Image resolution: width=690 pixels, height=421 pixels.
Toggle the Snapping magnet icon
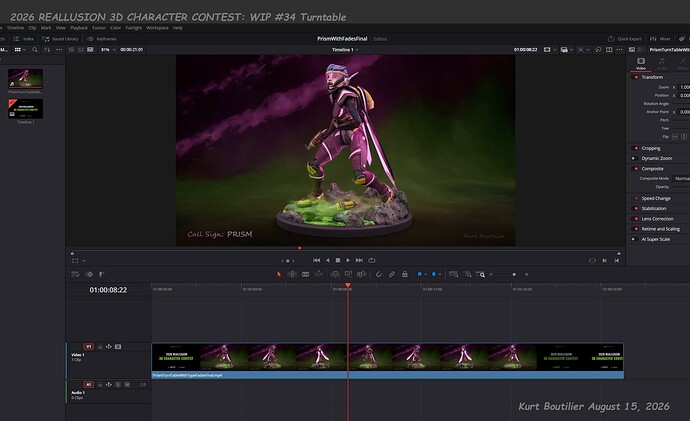(x=378, y=275)
